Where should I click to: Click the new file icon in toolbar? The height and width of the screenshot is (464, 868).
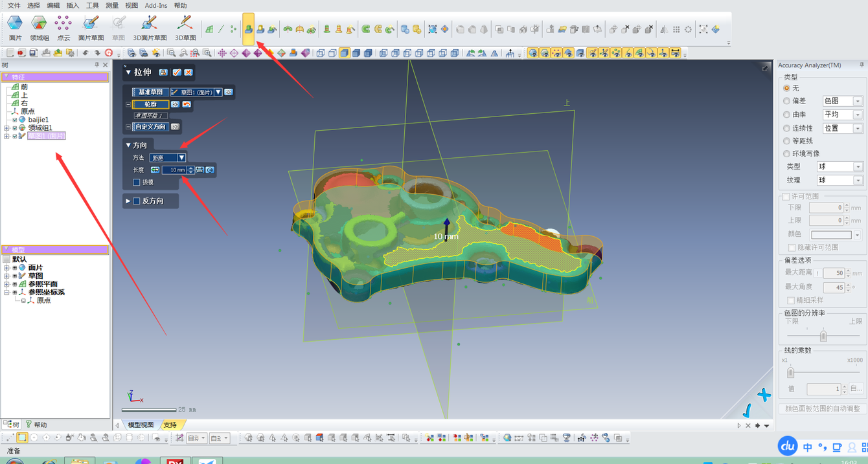(10, 53)
